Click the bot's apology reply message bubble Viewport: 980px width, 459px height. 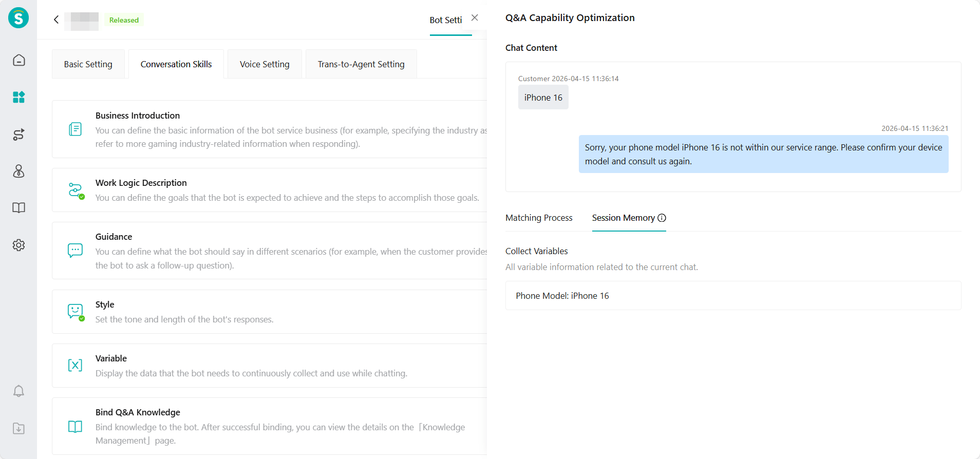pos(763,154)
